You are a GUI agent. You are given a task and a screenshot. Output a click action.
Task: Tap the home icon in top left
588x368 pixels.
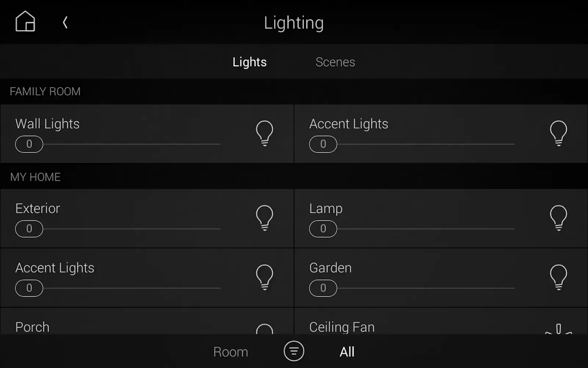pyautogui.click(x=25, y=22)
